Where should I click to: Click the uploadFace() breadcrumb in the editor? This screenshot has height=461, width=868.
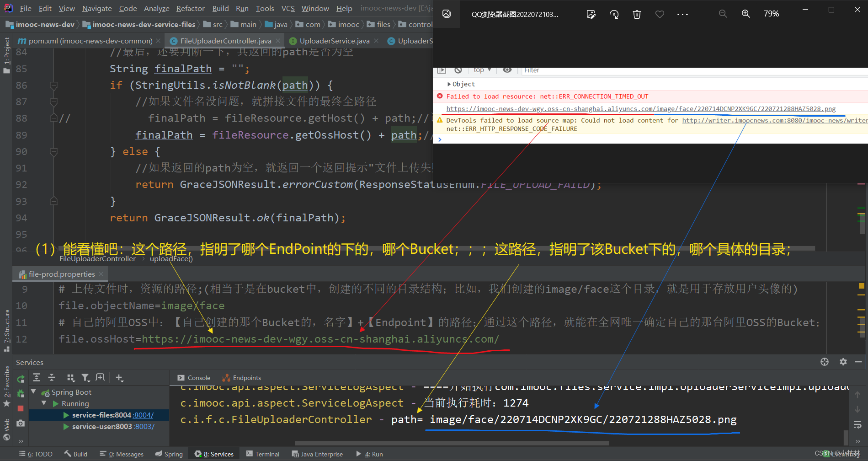(x=171, y=259)
